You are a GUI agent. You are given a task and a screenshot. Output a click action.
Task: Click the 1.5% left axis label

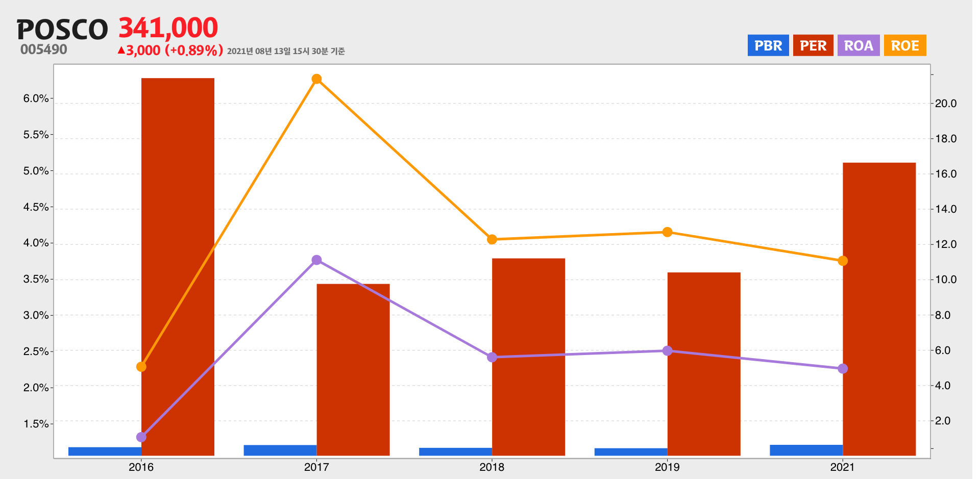[36, 424]
